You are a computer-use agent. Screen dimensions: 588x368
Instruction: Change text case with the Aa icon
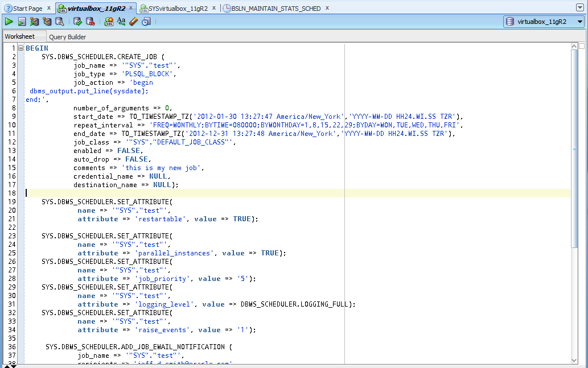click(x=121, y=22)
